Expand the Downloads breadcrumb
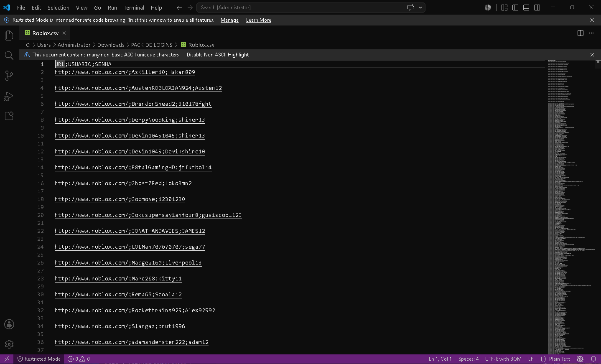This screenshot has height=364, width=601. tap(111, 45)
